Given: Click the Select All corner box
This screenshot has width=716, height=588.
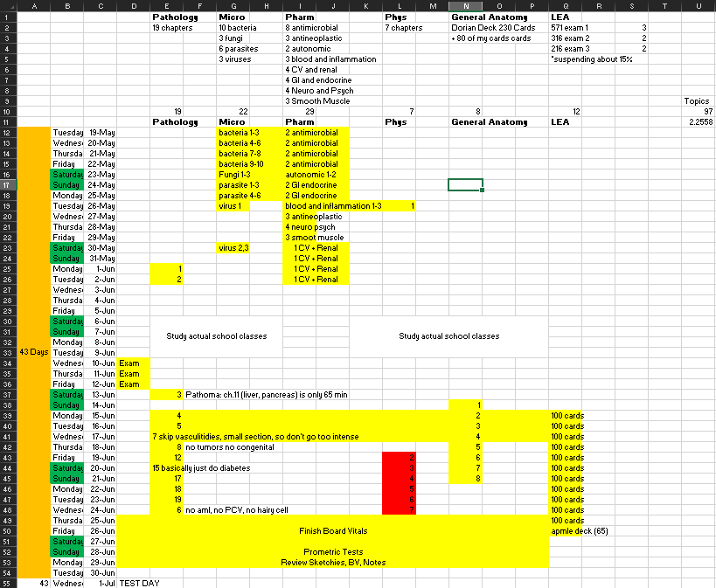Looking at the screenshot, I should point(8,5).
